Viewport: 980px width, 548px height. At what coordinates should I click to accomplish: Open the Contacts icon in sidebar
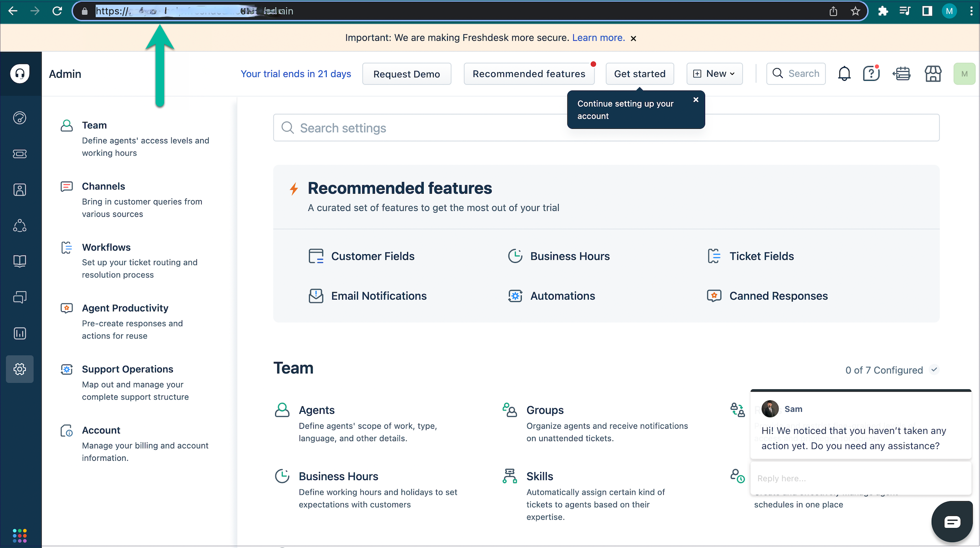pos(20,189)
